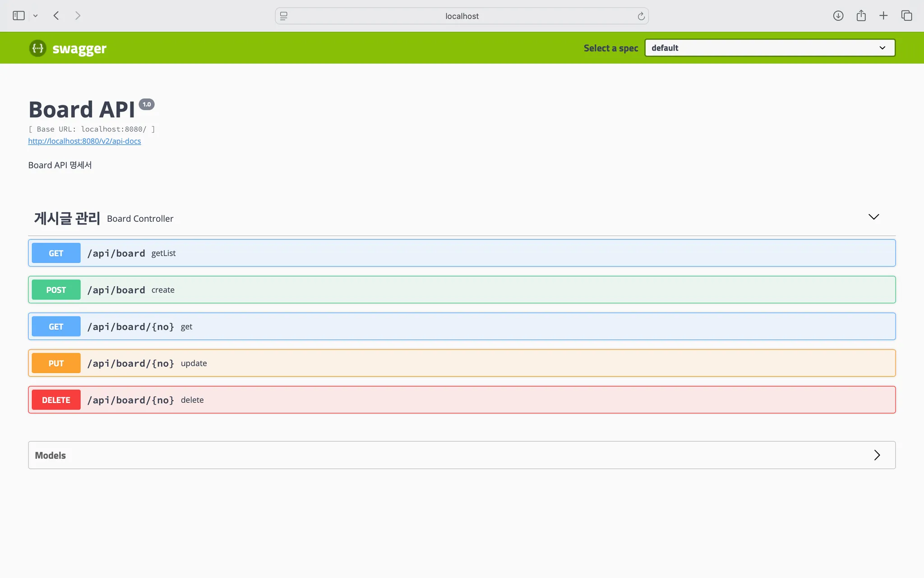Toggle the Safari sidebar icon
This screenshot has width=924, height=578.
point(18,16)
